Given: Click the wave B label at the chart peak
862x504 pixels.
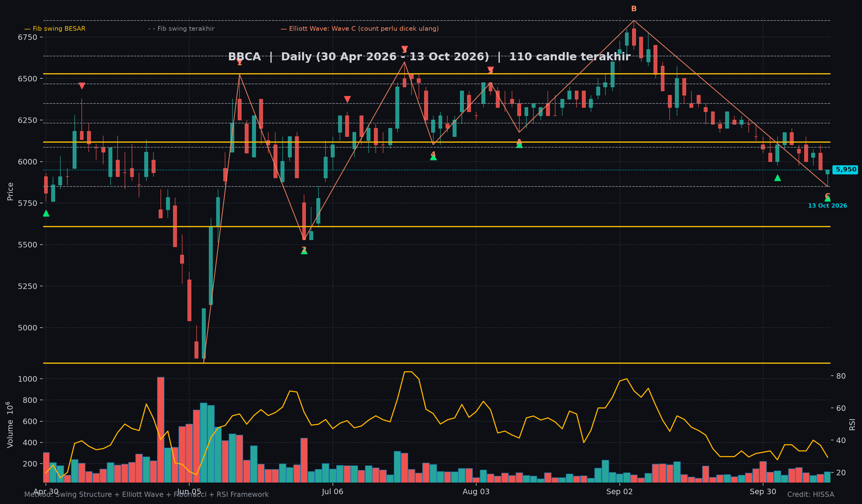Looking at the screenshot, I should (x=634, y=9).
